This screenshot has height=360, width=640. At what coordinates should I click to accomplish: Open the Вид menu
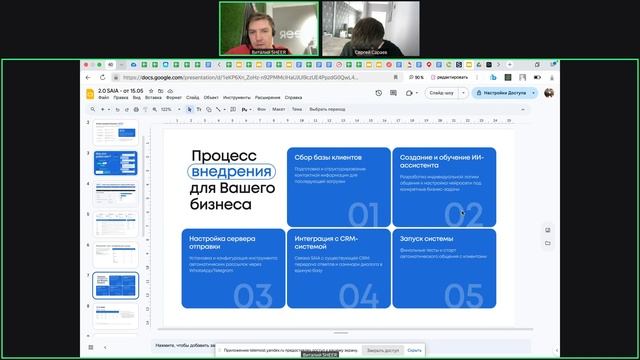[x=137, y=98]
